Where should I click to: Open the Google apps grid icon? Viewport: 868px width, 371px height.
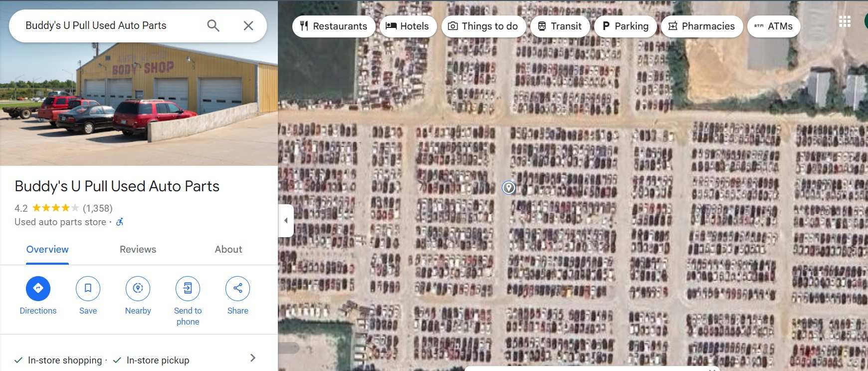tap(845, 21)
